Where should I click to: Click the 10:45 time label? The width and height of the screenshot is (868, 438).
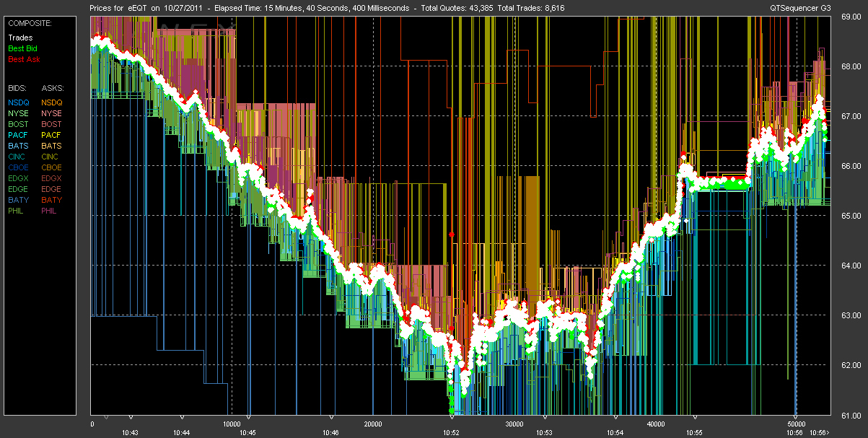[248, 432]
